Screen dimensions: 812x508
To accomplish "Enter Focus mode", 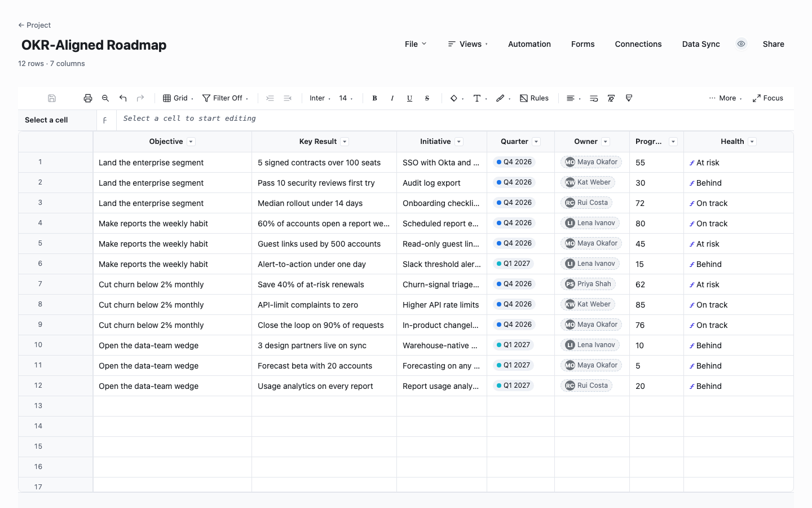I will (768, 98).
